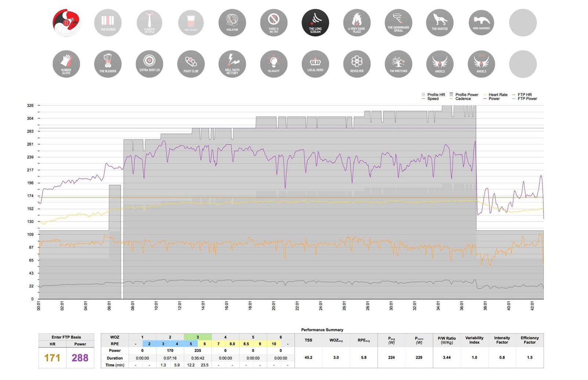
Task: Select The Long Scream workout badge
Action: (315, 23)
